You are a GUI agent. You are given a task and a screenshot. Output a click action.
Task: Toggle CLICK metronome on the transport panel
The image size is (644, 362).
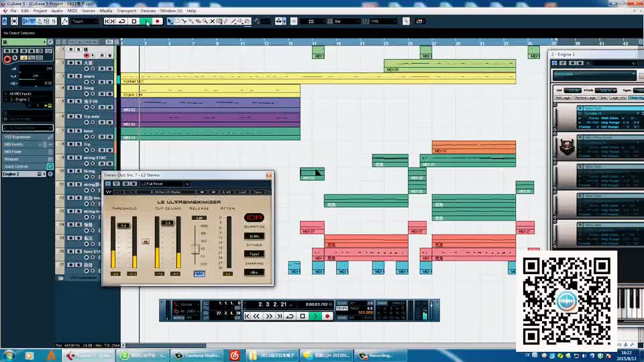click(x=341, y=303)
